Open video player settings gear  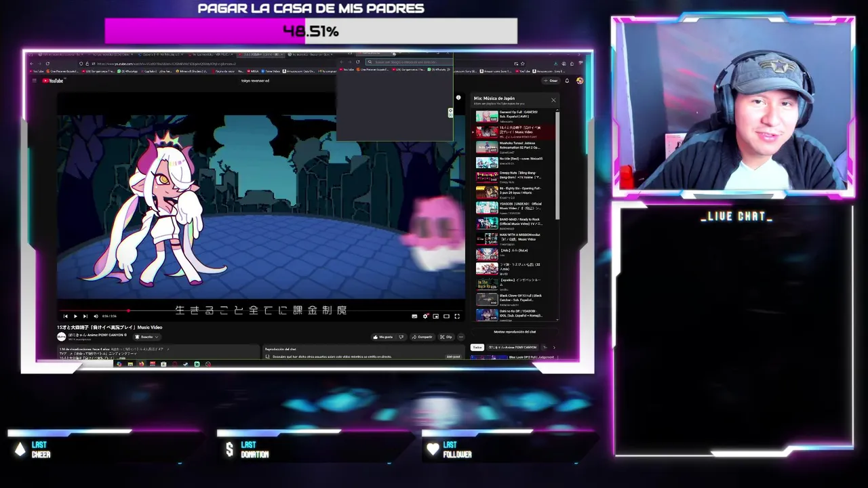425,317
